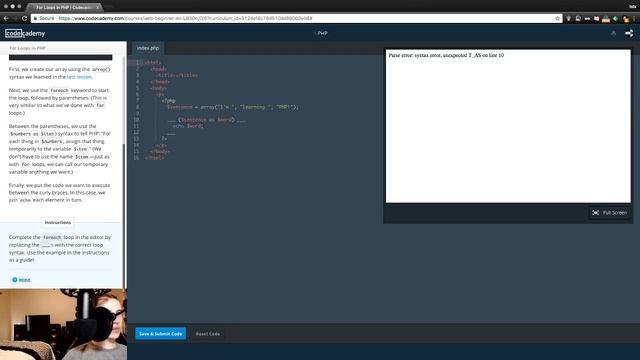Image resolution: width=640 pixels, height=360 pixels.
Task: Click the Full Screen button
Action: pyautogui.click(x=609, y=213)
